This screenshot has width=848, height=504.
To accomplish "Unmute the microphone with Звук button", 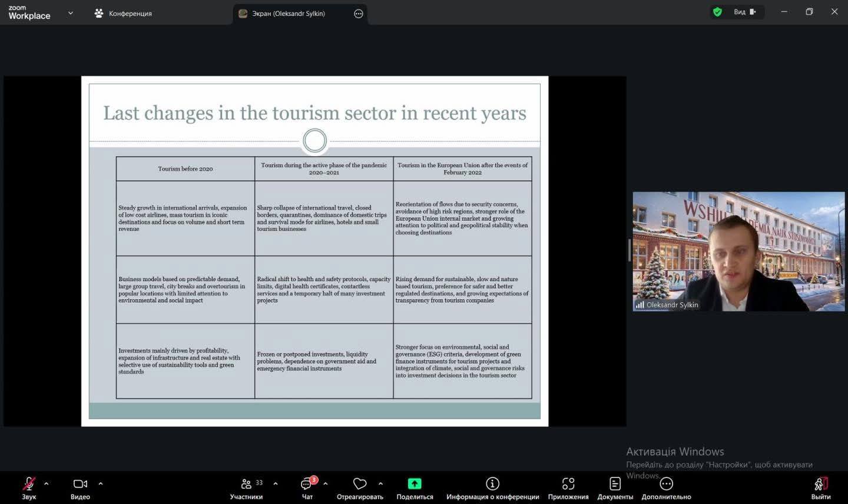I will pos(28,488).
